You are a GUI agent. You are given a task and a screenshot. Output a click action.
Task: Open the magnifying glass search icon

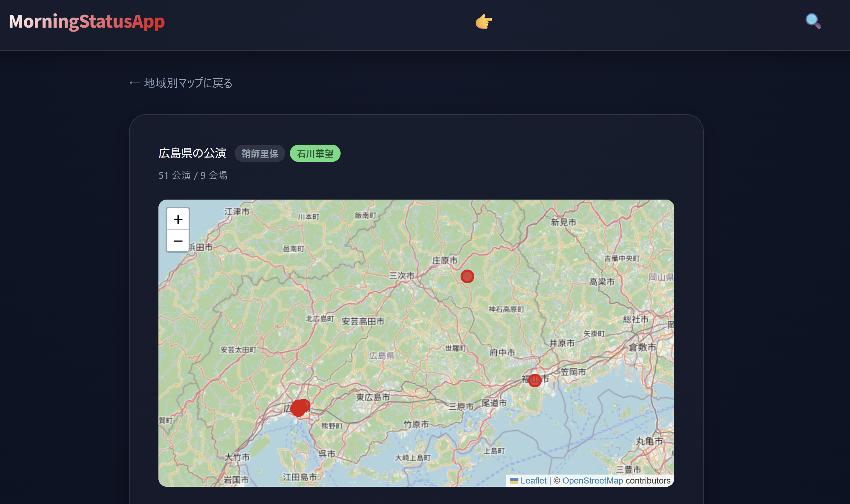813,21
